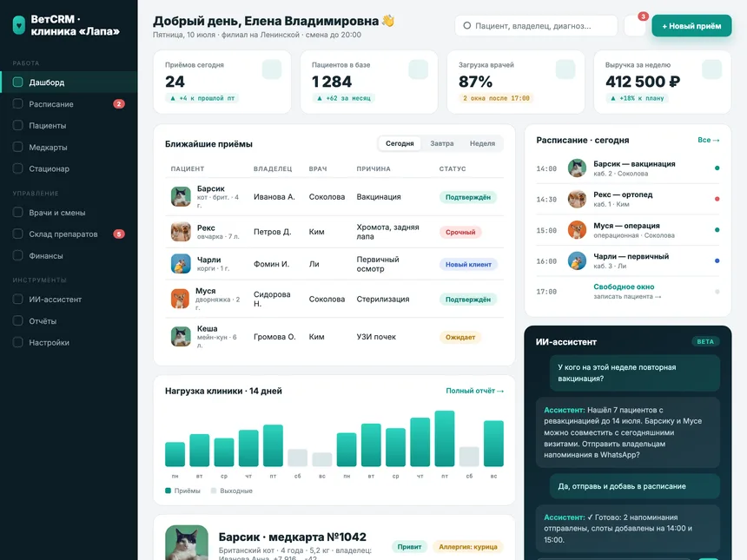This screenshot has width=747, height=560.
Task: Open the Полный отчёт link
Action: coord(474,391)
